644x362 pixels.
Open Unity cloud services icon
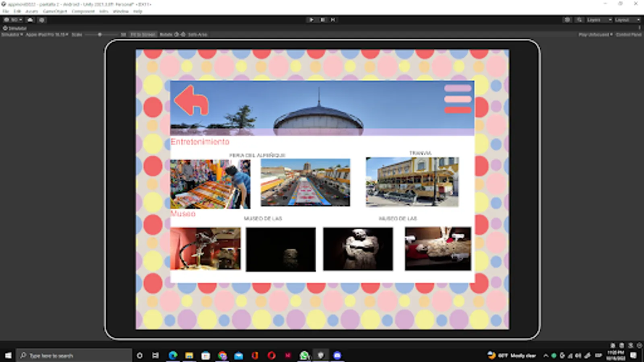(x=30, y=20)
